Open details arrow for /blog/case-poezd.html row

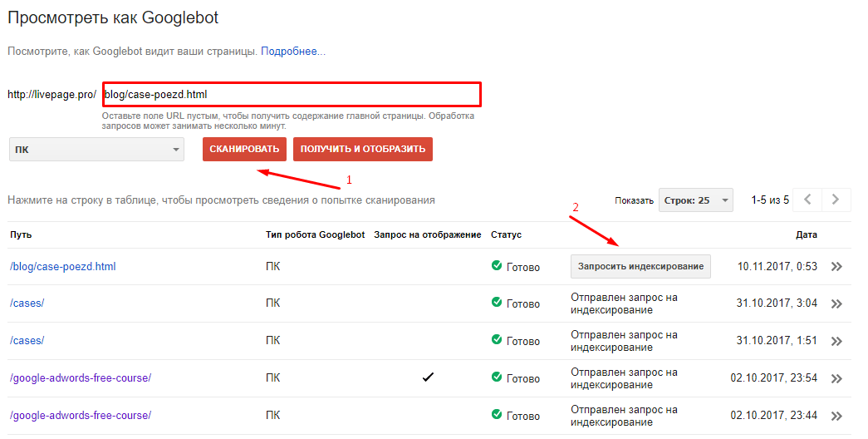point(836,267)
